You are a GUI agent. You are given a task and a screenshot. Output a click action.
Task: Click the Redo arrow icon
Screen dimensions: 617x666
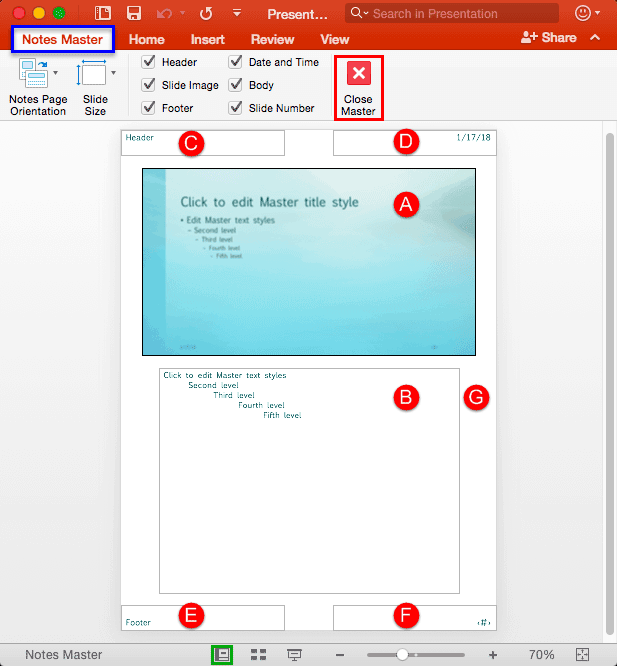coord(206,14)
